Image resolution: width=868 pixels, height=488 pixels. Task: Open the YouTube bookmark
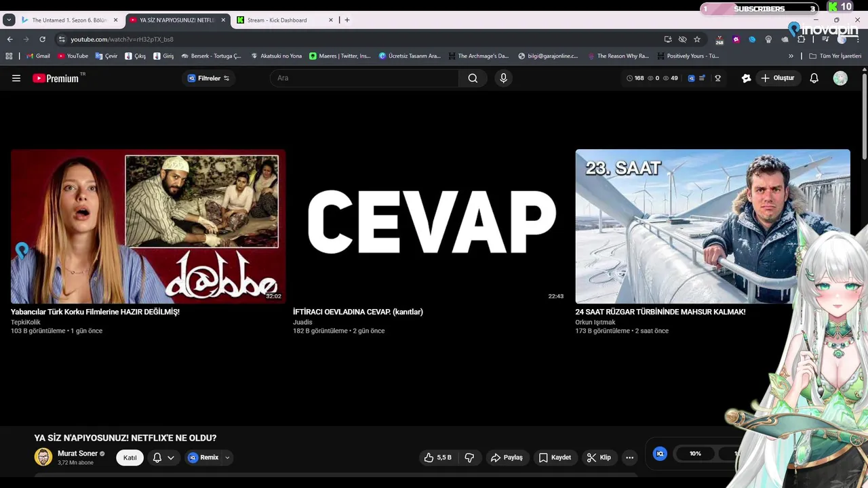click(x=73, y=56)
